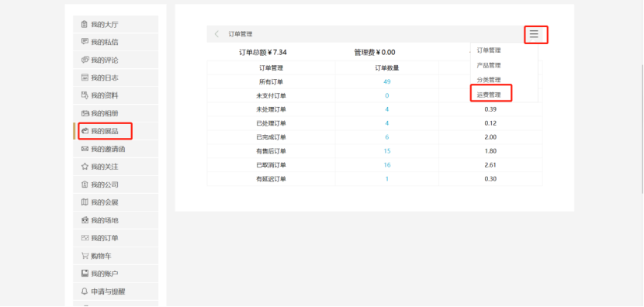Screen dimensions: 644x307
Task: Click the 我的大厅 clipboard icon
Action: point(85,24)
